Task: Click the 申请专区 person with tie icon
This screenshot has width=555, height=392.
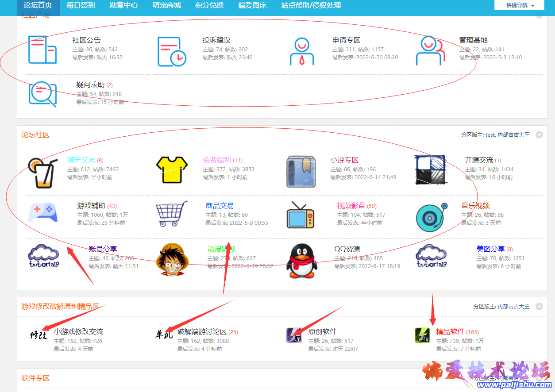Action: (x=302, y=51)
